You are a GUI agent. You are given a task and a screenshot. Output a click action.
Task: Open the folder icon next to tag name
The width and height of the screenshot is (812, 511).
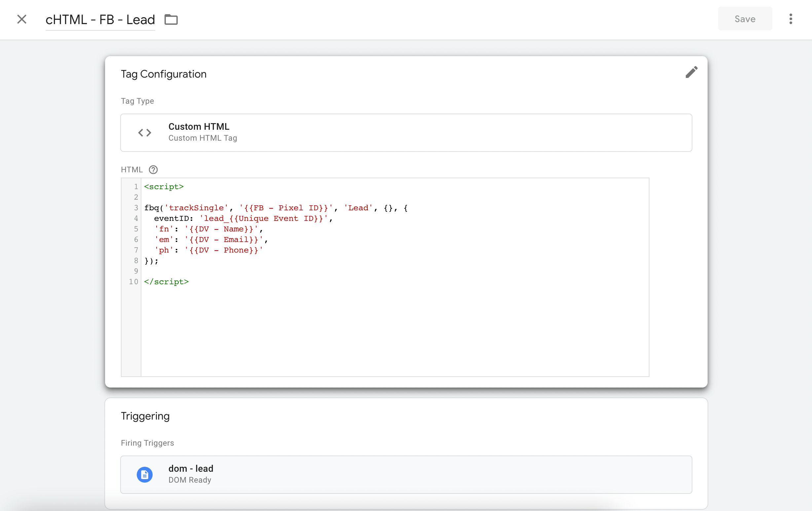pos(171,19)
